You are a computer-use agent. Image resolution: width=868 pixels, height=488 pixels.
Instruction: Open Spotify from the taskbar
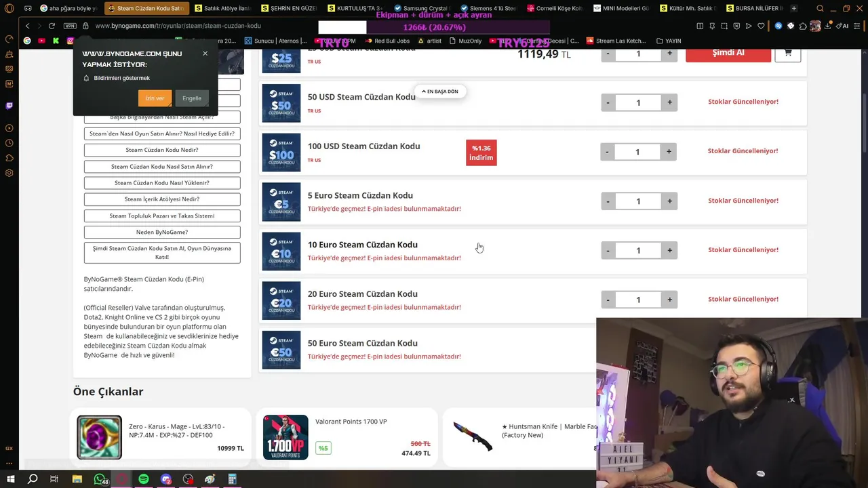(x=143, y=479)
